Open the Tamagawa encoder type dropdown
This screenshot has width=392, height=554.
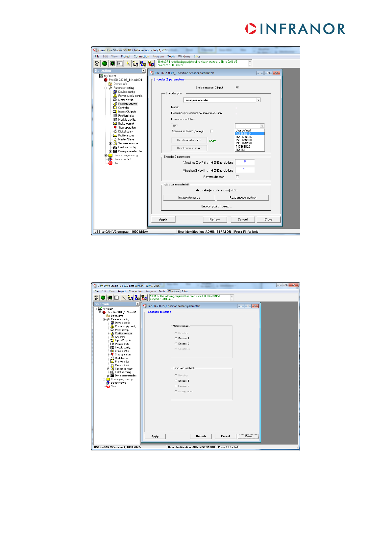coord(258,100)
